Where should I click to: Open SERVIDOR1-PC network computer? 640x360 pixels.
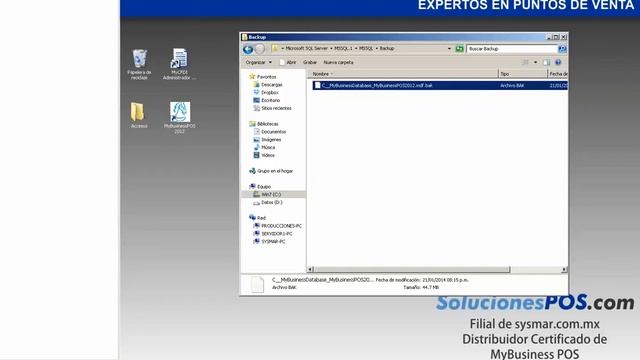[276, 234]
